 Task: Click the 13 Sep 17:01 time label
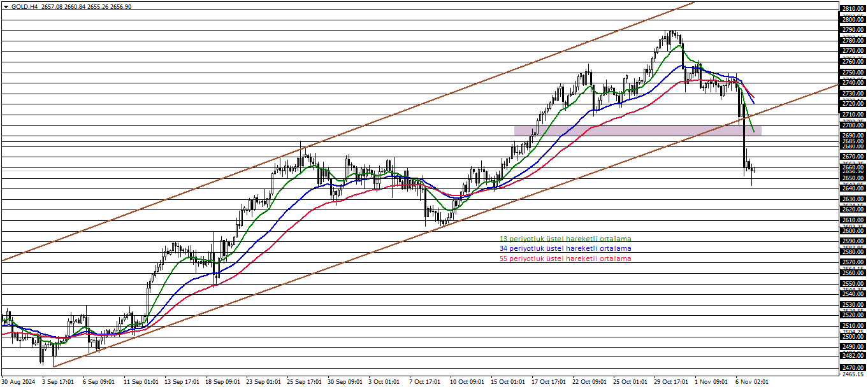tap(182, 382)
